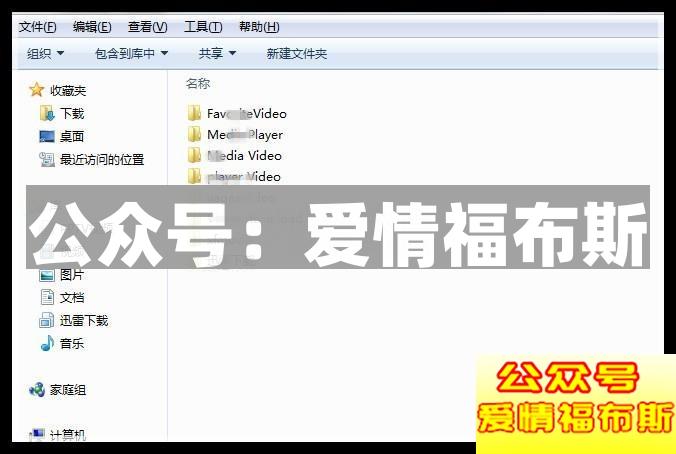Expand the 组织 dropdown
The height and width of the screenshot is (454, 676).
(45, 53)
